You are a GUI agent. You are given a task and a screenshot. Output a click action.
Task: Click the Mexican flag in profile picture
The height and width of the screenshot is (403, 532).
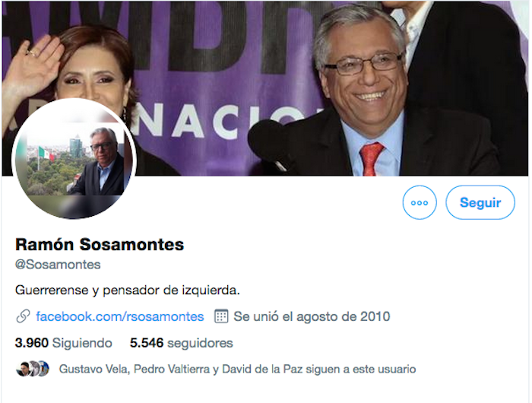pyautogui.click(x=47, y=154)
